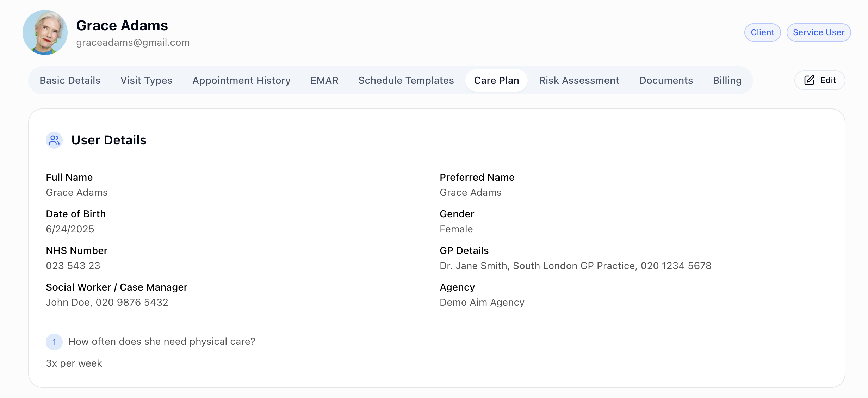Select the Care Plan tab
This screenshot has width=868, height=398.
click(496, 80)
